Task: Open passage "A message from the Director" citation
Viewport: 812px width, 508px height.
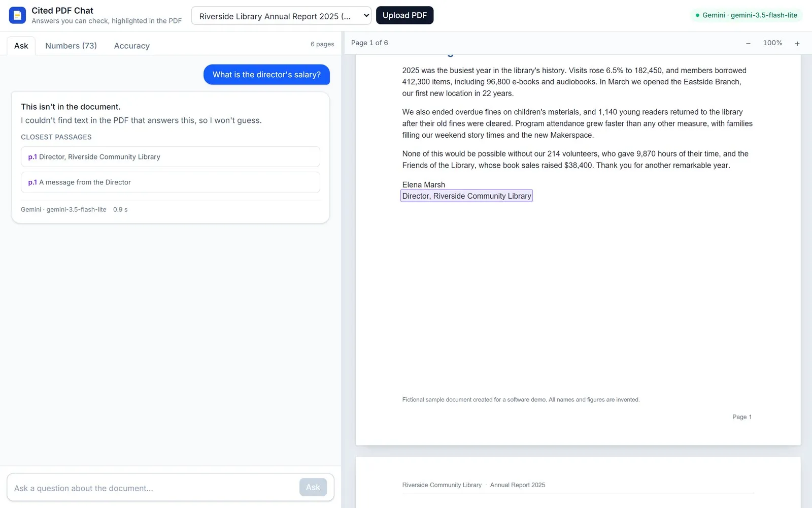Action: pos(171,182)
